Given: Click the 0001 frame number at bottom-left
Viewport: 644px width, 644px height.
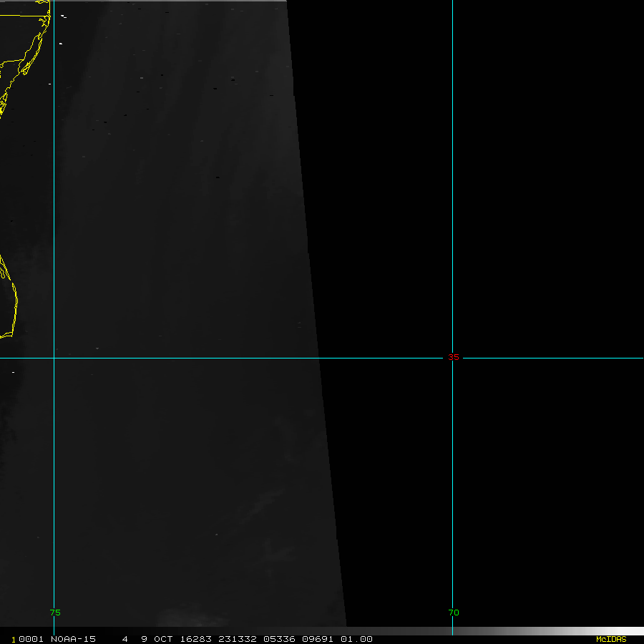Looking at the screenshot, I should [x=29, y=639].
